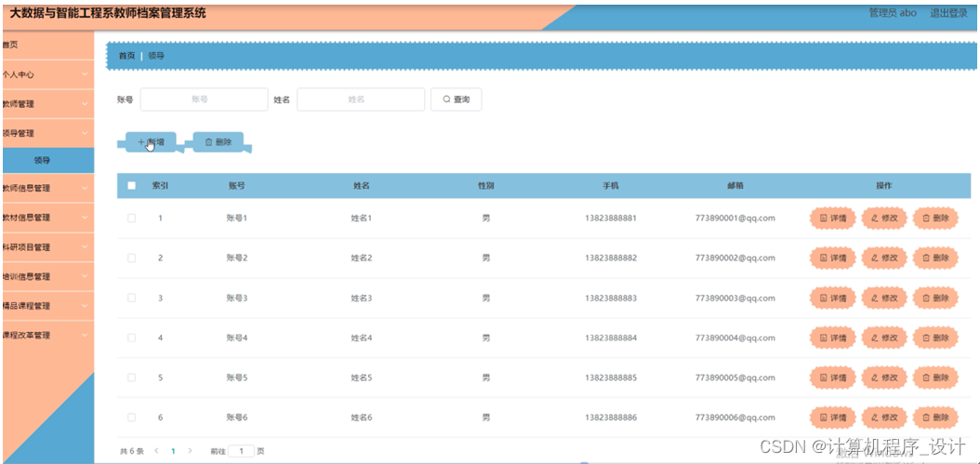
Task: Check the checkbox for row 账号2
Action: coord(131,258)
